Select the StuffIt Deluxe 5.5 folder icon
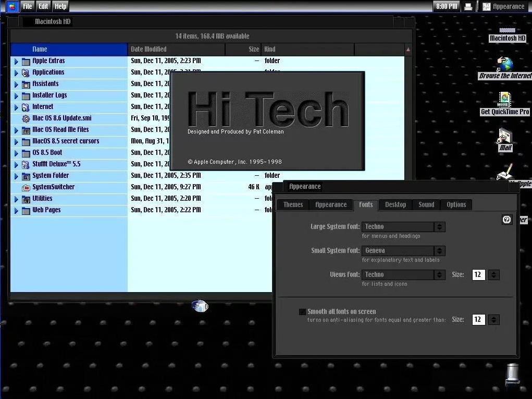The width and height of the screenshot is (532, 399). point(26,165)
